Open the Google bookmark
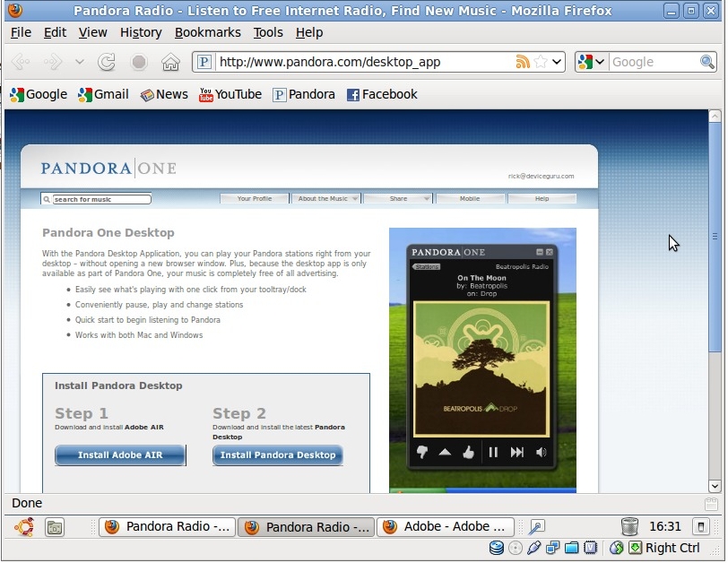This screenshot has height=563, width=728. [39, 94]
